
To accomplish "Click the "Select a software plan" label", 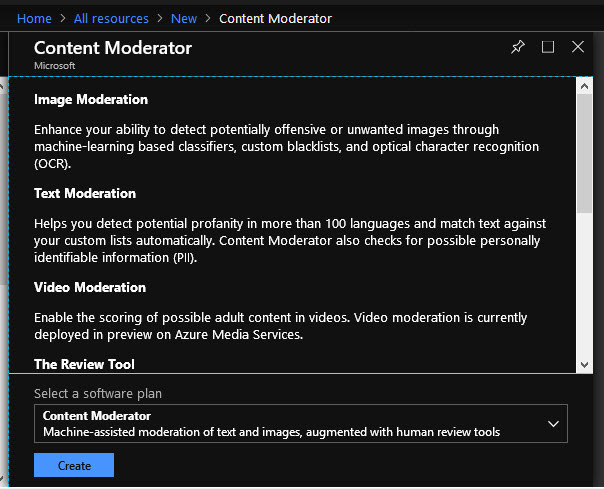I will (x=98, y=394).
